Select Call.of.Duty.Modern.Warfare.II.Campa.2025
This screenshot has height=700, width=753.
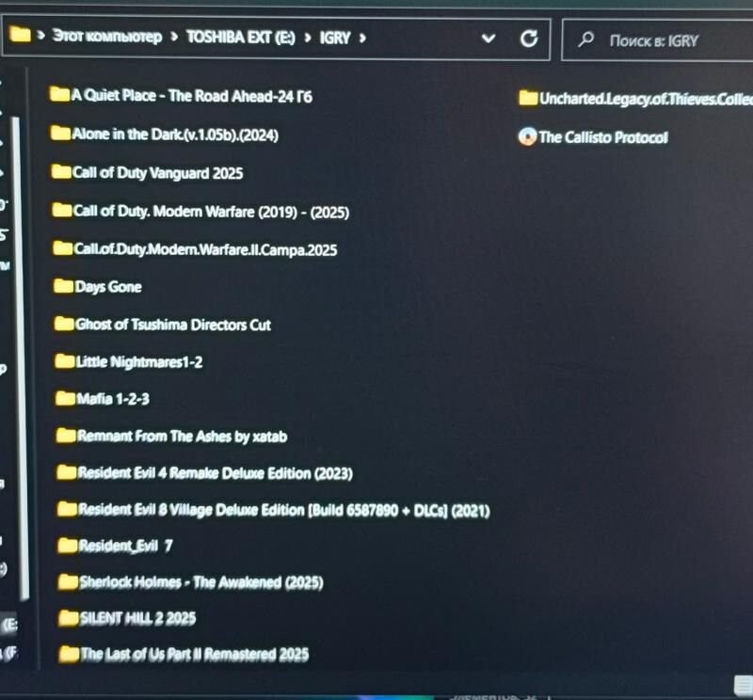195,248
